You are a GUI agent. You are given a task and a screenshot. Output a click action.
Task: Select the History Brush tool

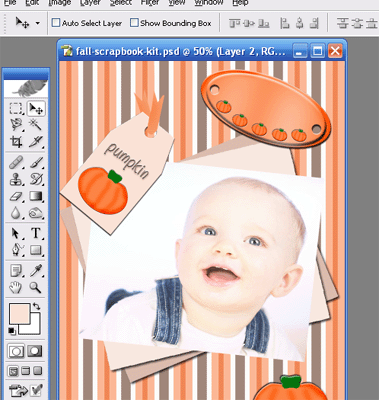[x=36, y=179]
